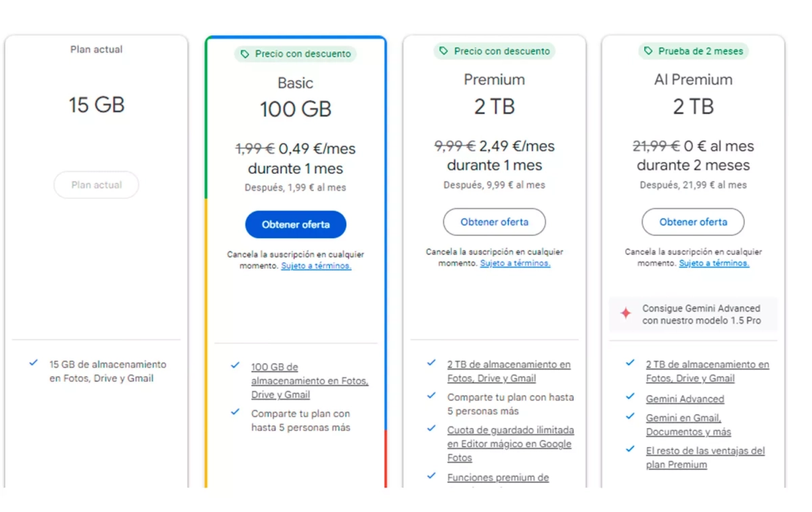Open Sujeto a términos link under AI Premium

(x=714, y=263)
